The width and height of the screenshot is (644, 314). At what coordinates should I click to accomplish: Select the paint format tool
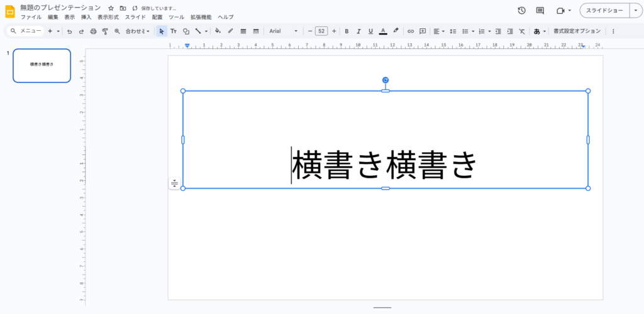[105, 31]
